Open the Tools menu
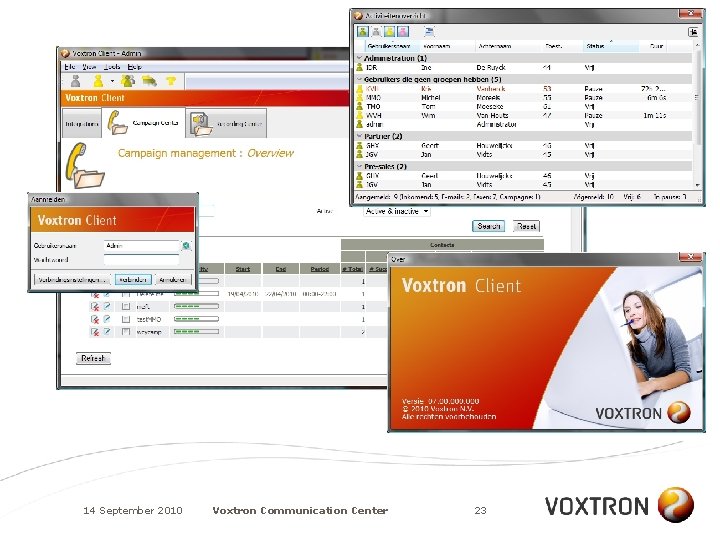This screenshot has width=720, height=540. 112,67
